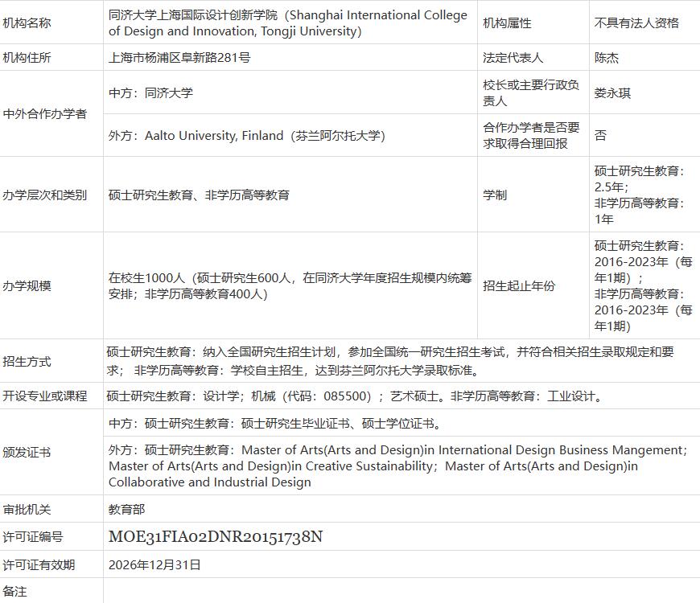Image resolution: width=700 pixels, height=603 pixels.
Task: Click the 纳入全国研究生招生计划 admission description
Action: pos(390,361)
